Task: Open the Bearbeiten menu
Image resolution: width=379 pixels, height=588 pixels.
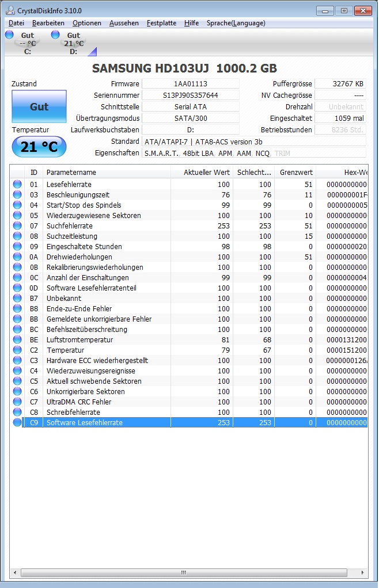Action: tap(48, 23)
